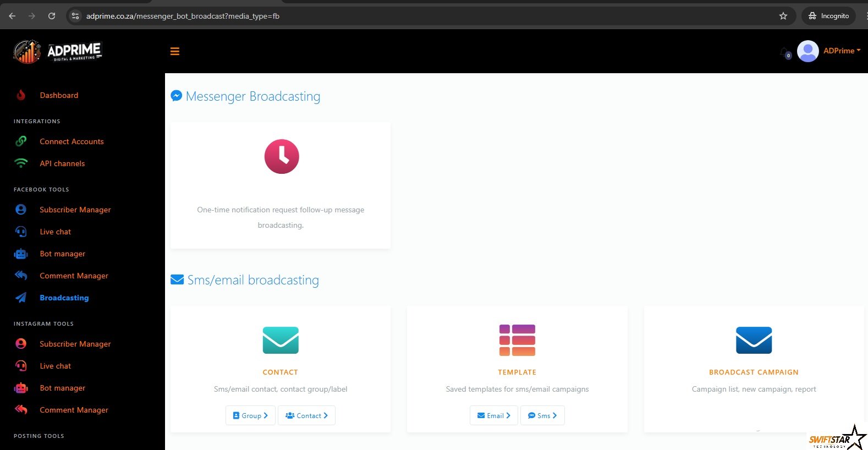Click the Incognito indicator button
Screen dimensions: 868x450
click(828, 16)
